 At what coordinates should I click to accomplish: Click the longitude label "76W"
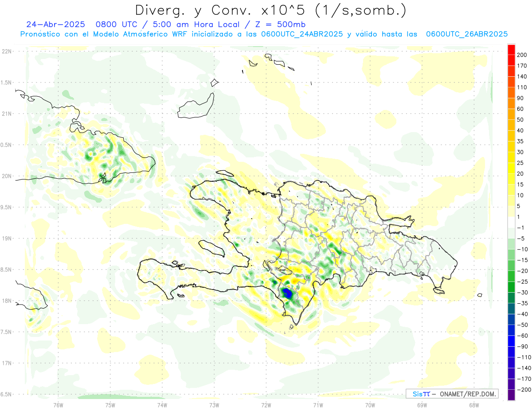pos(58,405)
